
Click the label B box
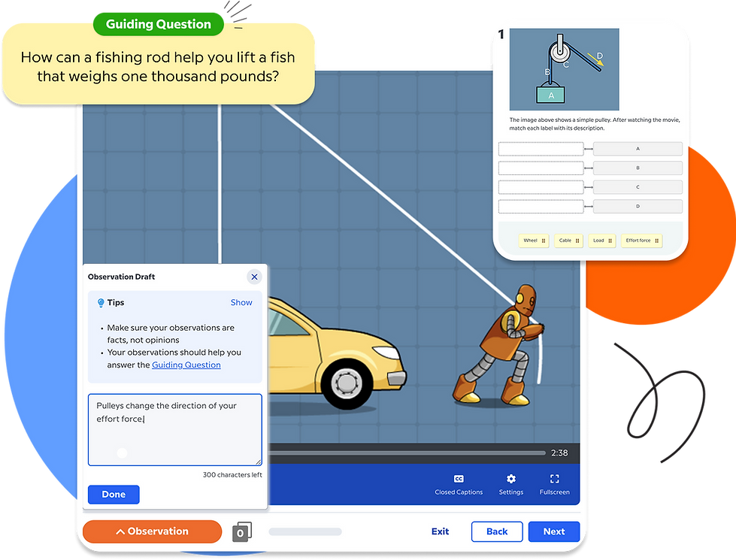point(638,168)
